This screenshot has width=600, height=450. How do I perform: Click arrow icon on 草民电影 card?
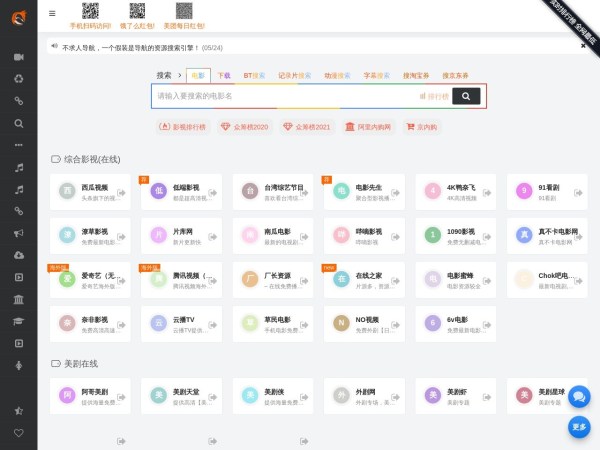pyautogui.click(x=304, y=325)
